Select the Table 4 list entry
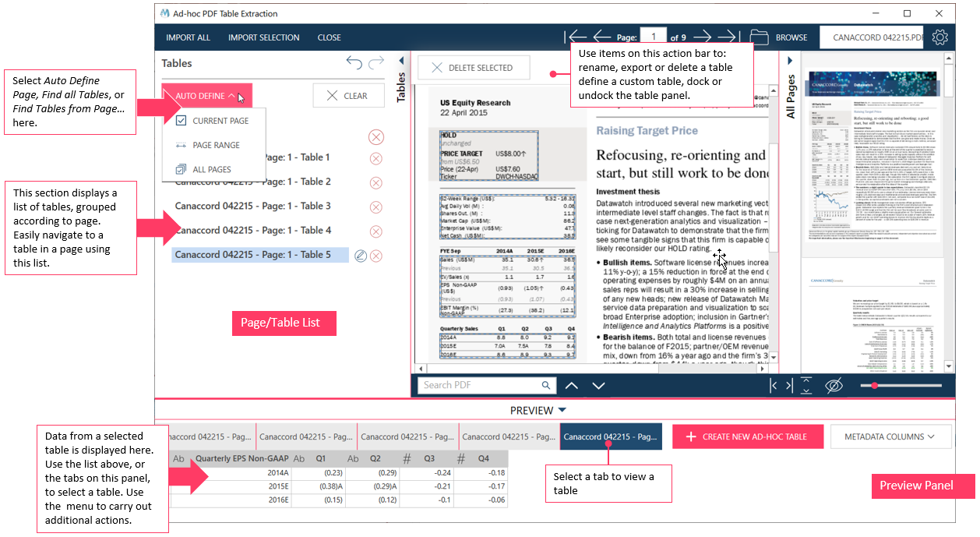Image resolution: width=980 pixels, height=537 pixels. coord(253,230)
